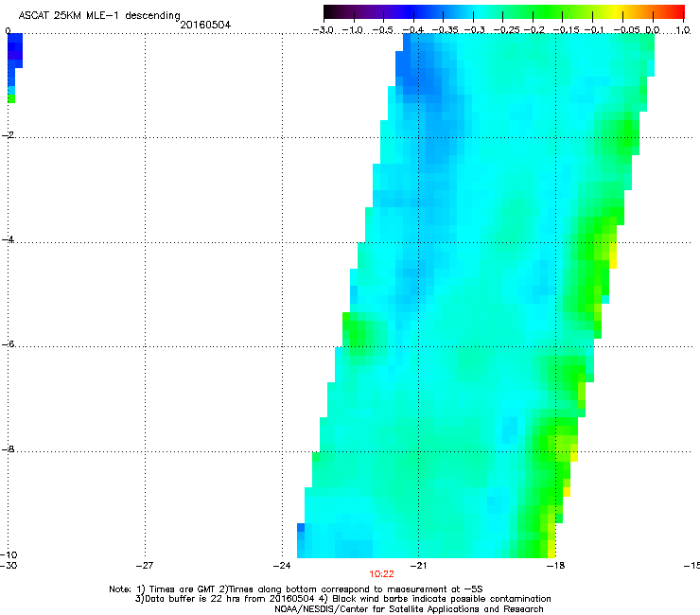The image size is (700, 615).
Task: Click the note line starting "Times are GMT"
Action: pyautogui.click(x=296, y=589)
